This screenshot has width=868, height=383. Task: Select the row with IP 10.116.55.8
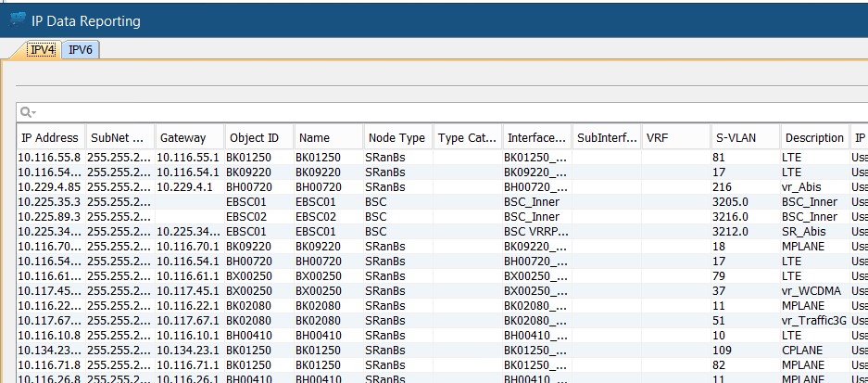(50, 158)
